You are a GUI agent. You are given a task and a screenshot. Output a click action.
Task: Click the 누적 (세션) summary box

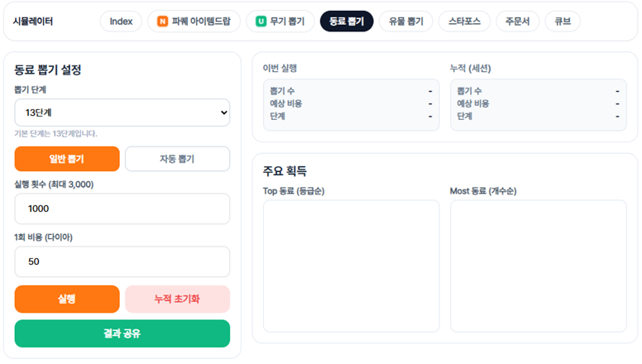(538, 104)
